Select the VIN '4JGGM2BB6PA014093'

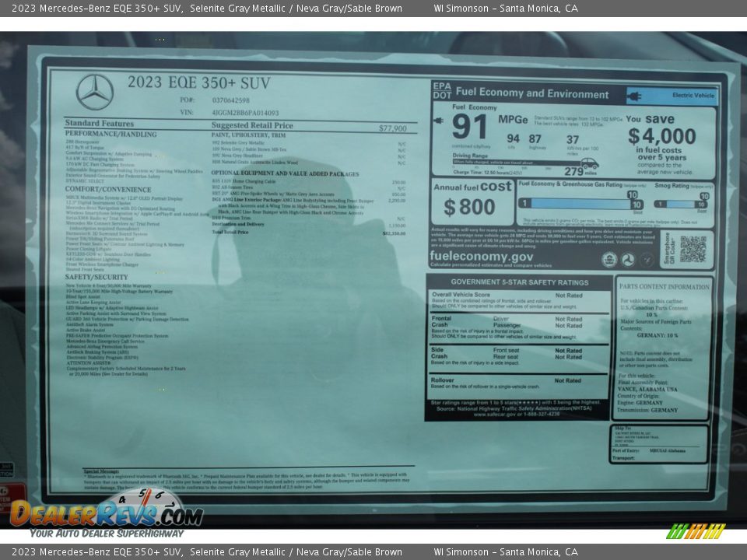[x=245, y=113]
